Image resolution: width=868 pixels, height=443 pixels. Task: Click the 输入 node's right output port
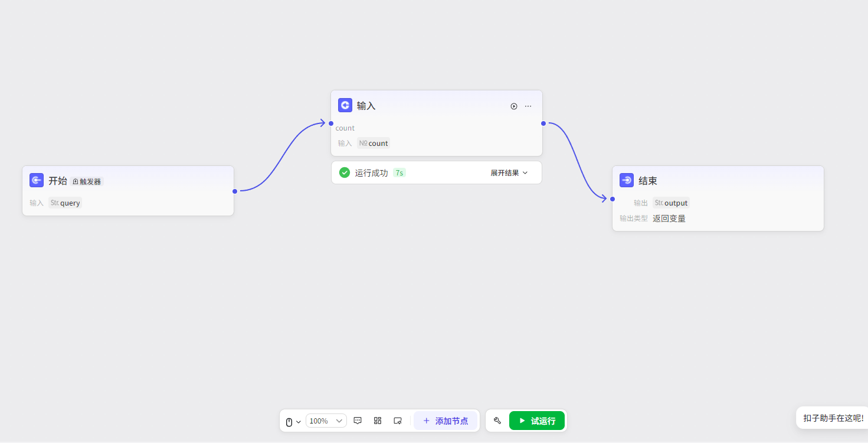(x=543, y=123)
